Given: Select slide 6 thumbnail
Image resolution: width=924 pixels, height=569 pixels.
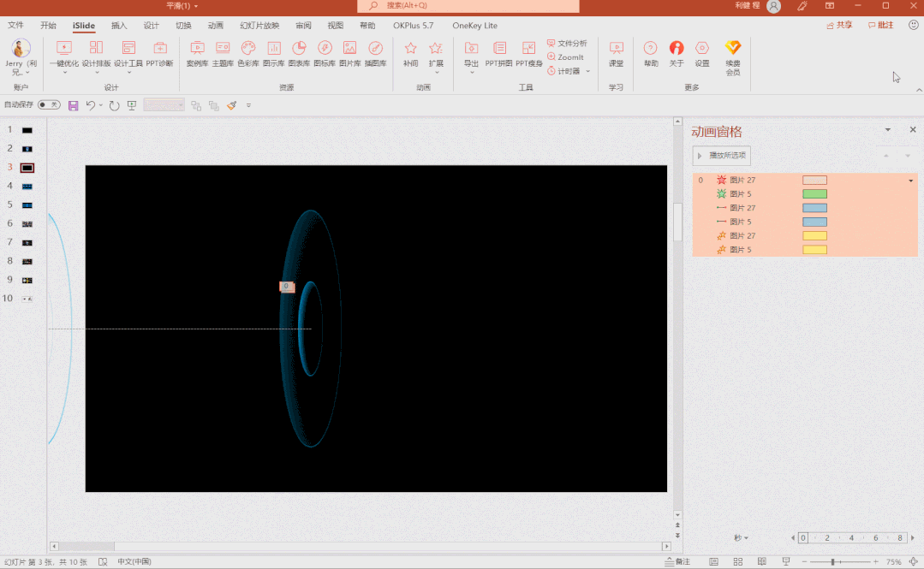Looking at the screenshot, I should 27,224.
